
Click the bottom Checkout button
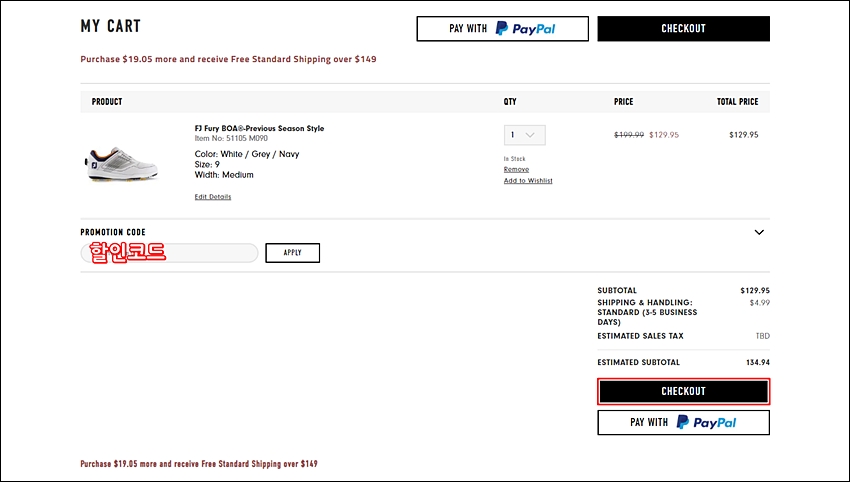click(x=684, y=391)
